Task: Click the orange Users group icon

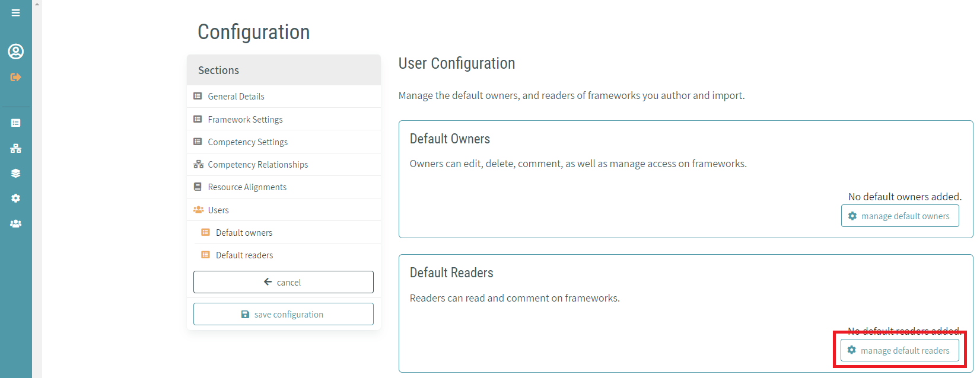Action: pyautogui.click(x=198, y=210)
